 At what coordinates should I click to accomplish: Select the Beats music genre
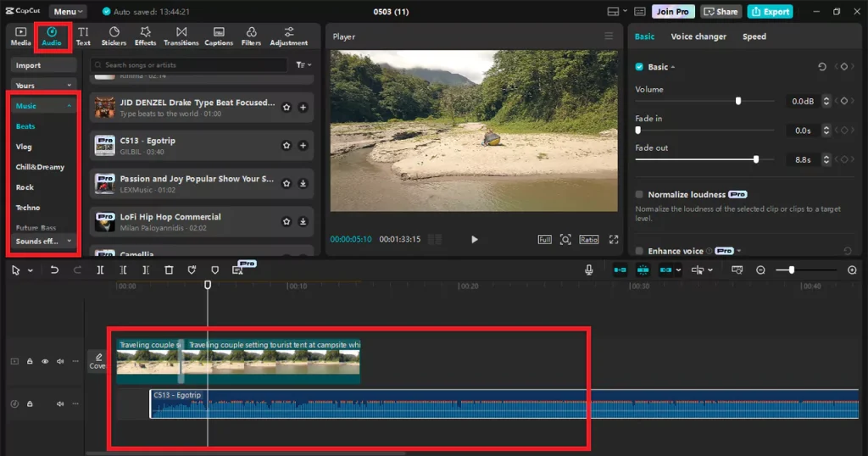(25, 126)
